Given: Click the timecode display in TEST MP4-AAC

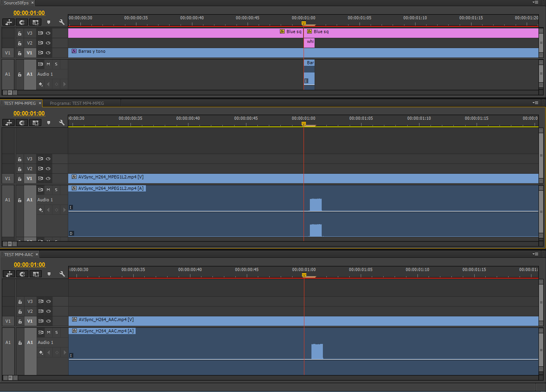Looking at the screenshot, I should pyautogui.click(x=30, y=265).
